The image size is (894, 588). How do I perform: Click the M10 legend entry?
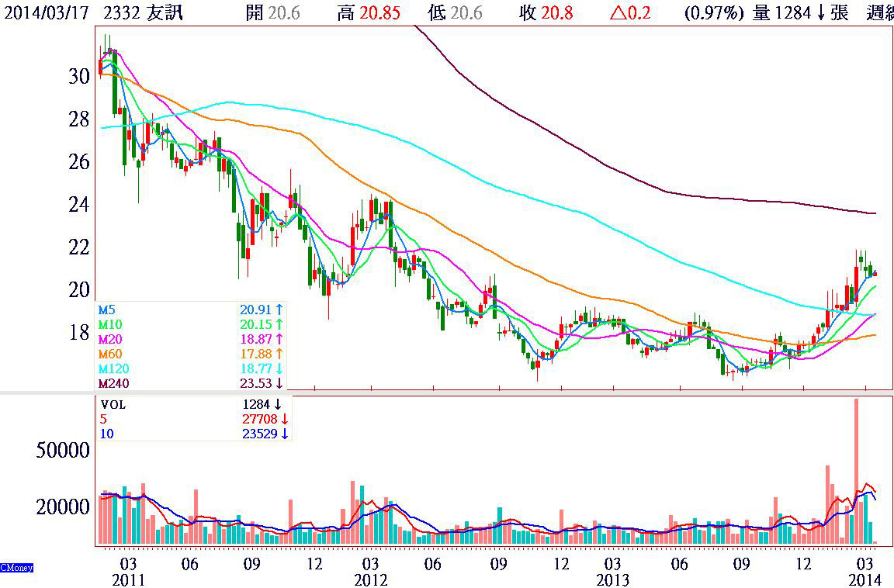(x=109, y=324)
